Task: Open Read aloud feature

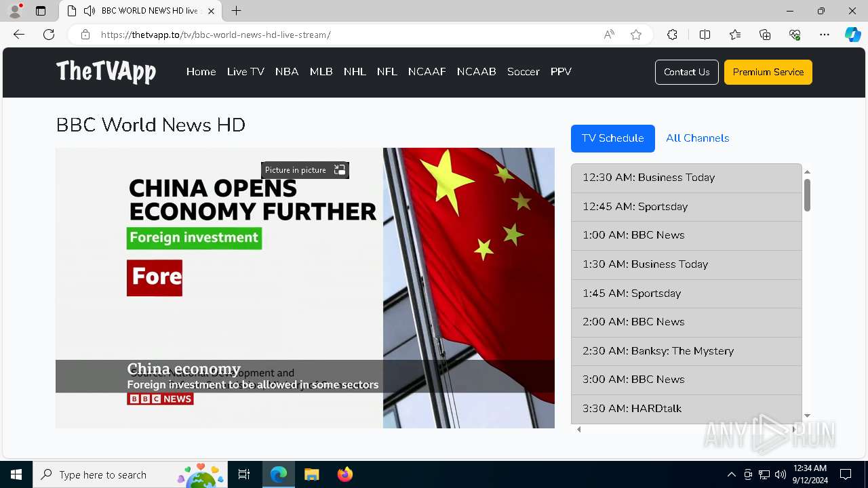Action: [x=609, y=35]
